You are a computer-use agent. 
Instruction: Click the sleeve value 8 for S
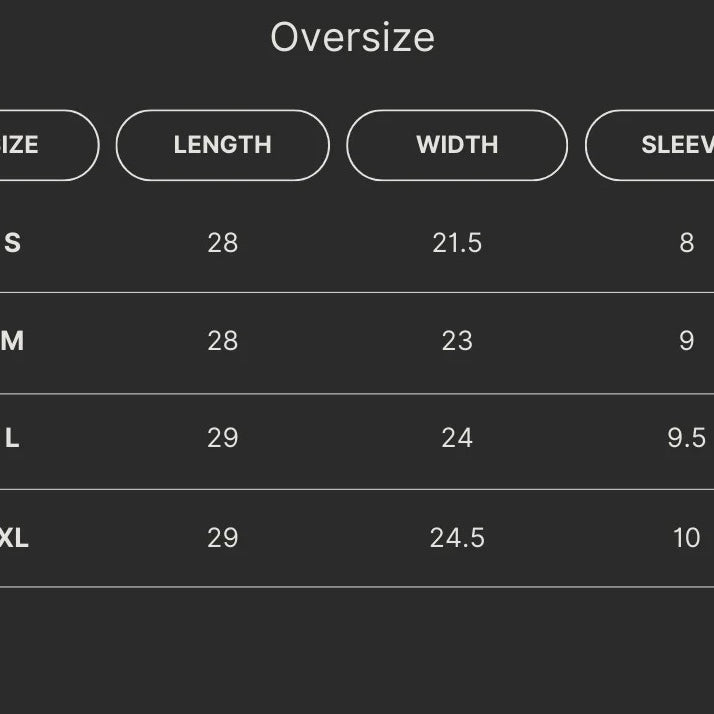(x=686, y=243)
